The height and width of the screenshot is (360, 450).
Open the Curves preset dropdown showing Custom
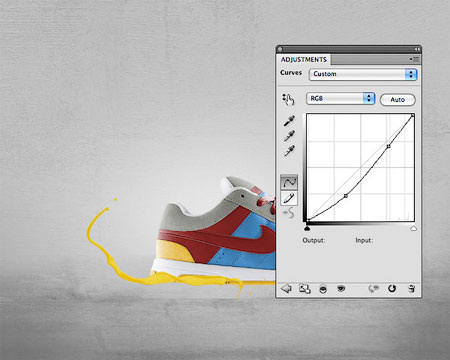(363, 74)
